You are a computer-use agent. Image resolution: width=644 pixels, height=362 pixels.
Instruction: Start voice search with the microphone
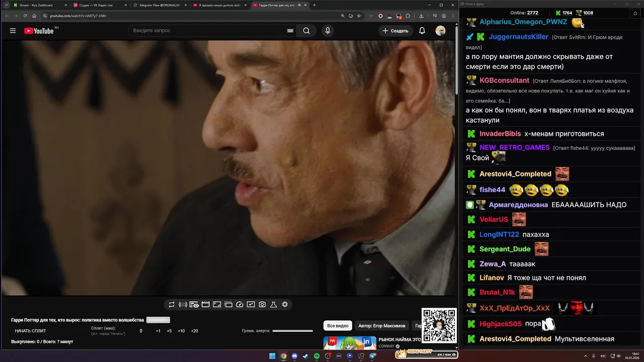coord(328,31)
